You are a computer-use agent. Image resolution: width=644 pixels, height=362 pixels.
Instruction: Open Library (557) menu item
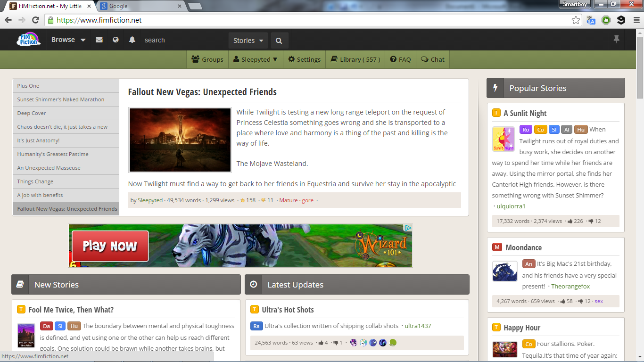[x=355, y=59]
